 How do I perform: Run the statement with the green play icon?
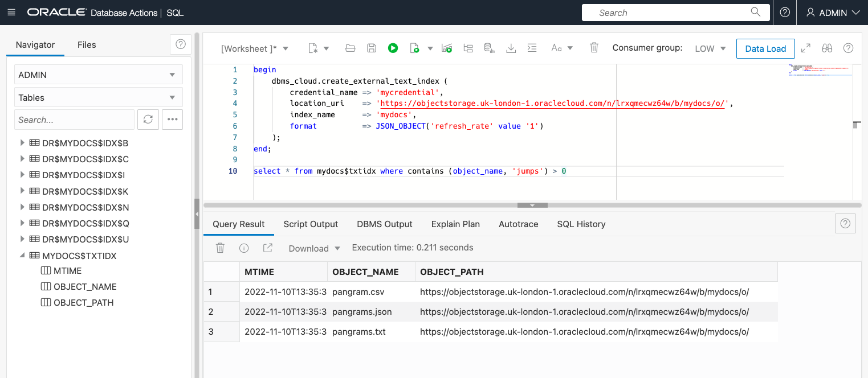(x=393, y=48)
